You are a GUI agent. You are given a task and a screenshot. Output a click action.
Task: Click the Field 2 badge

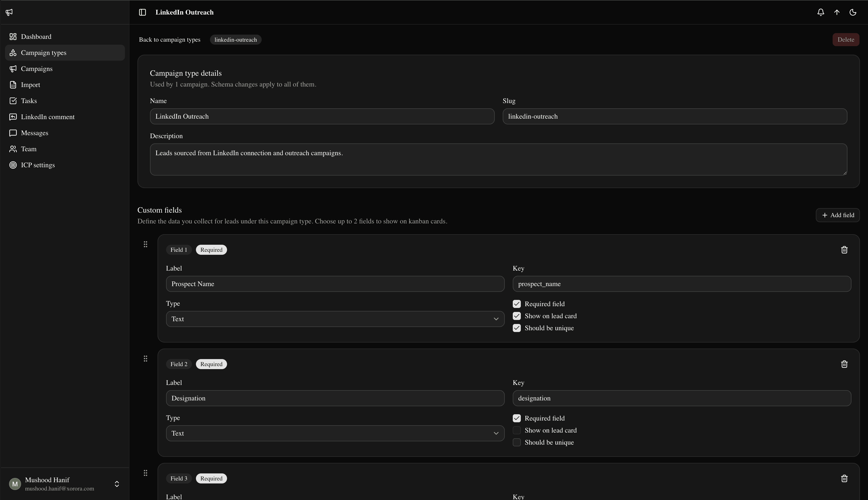click(179, 364)
